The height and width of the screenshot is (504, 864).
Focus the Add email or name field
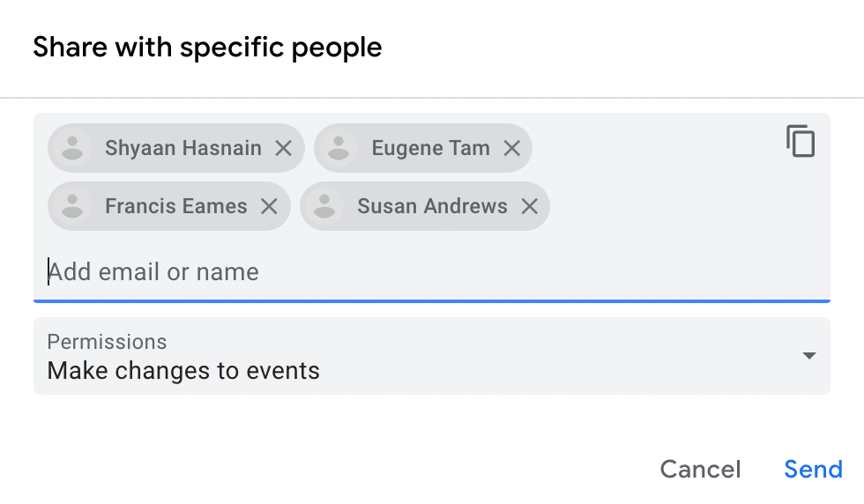[x=353, y=271]
